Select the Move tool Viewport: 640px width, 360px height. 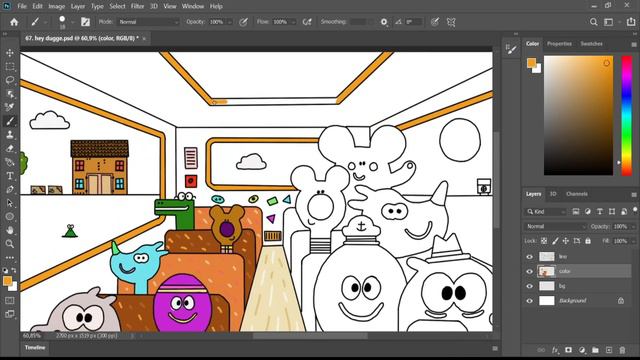[x=10, y=53]
